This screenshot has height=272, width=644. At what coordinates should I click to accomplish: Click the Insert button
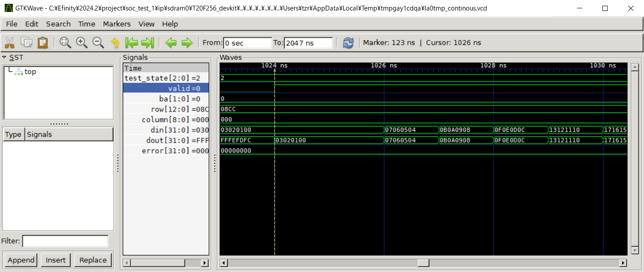[56, 260]
